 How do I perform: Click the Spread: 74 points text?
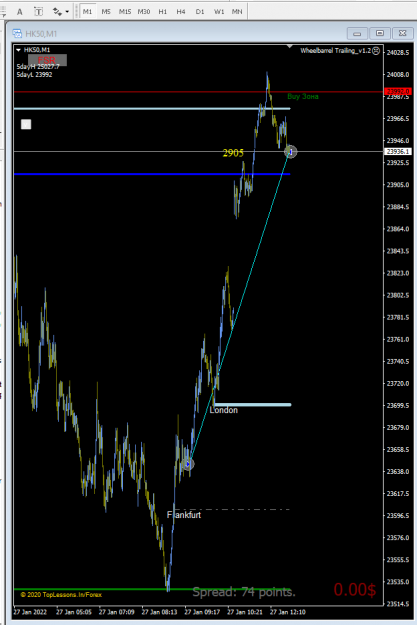click(244, 592)
